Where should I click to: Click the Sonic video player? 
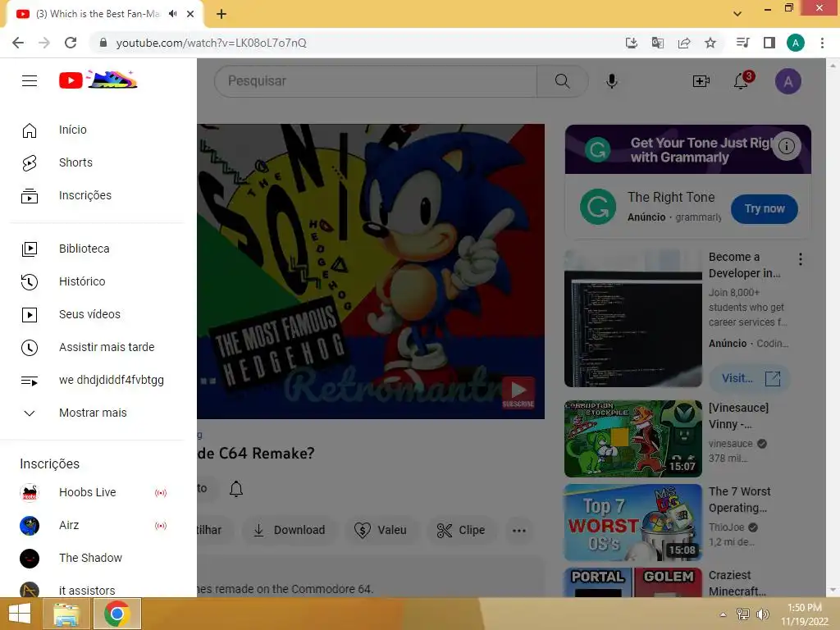(x=371, y=271)
